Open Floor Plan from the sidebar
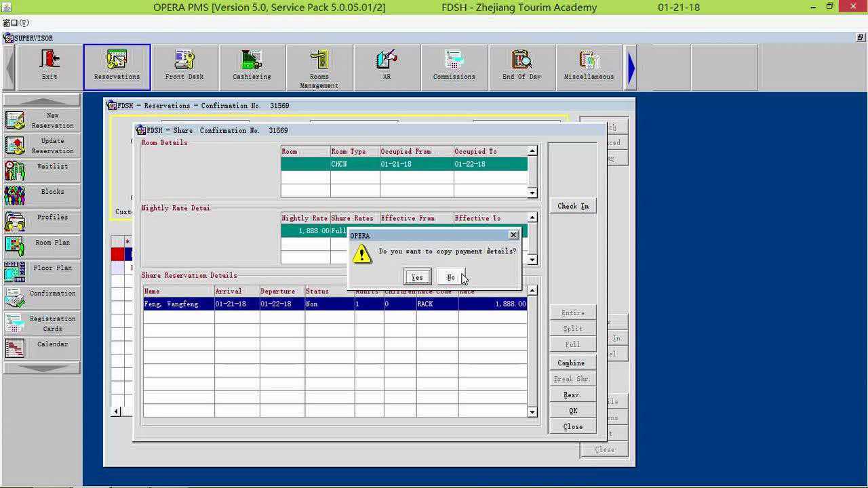The width and height of the screenshot is (868, 488). click(x=41, y=271)
